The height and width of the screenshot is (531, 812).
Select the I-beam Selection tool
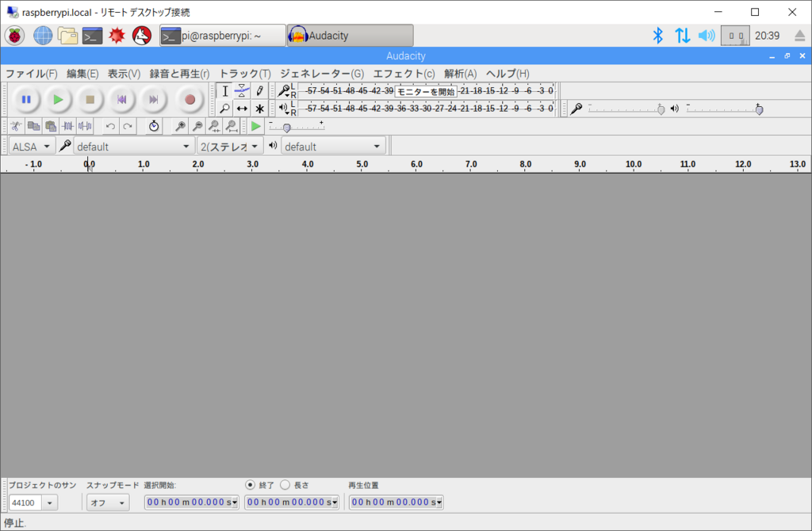(x=224, y=91)
